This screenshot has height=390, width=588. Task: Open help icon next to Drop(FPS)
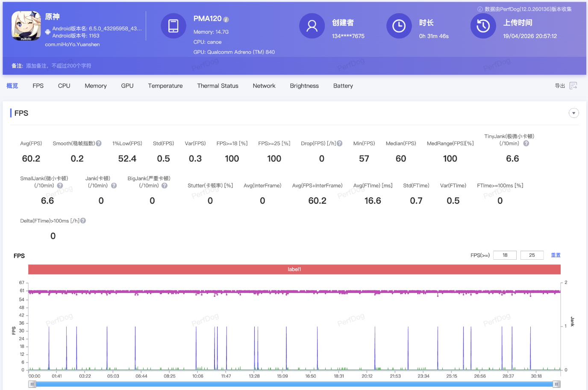(x=340, y=144)
